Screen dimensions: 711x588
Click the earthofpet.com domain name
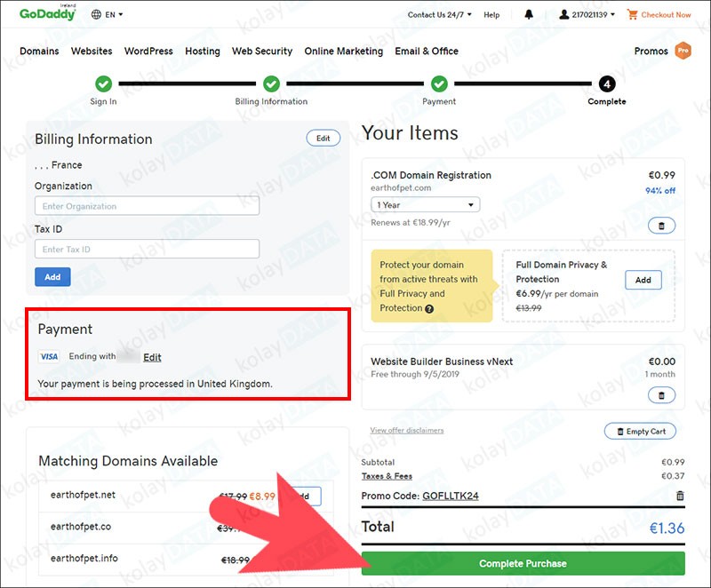click(401, 188)
